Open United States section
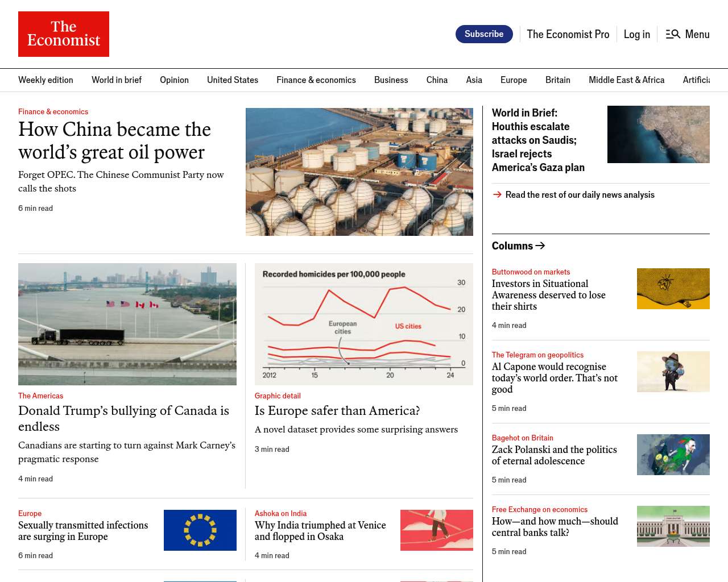The height and width of the screenshot is (582, 728). tap(233, 80)
